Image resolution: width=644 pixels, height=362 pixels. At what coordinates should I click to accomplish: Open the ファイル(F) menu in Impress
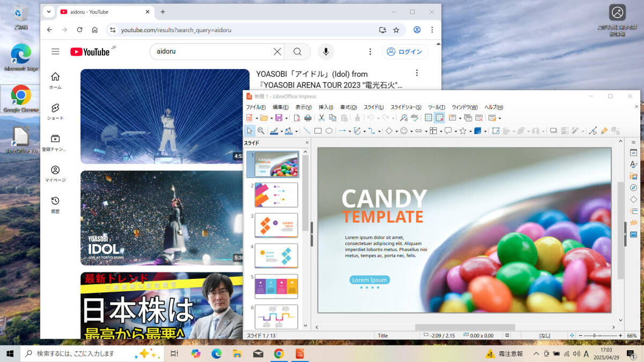click(256, 107)
